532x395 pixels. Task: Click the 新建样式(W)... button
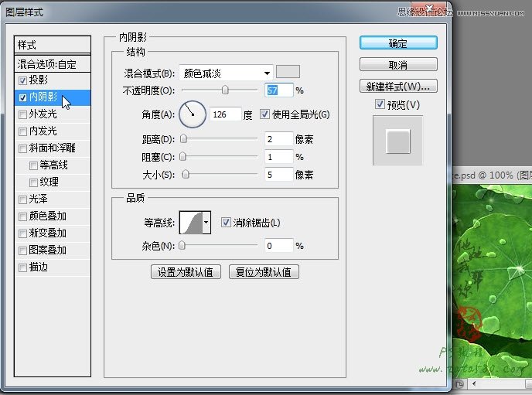(x=398, y=86)
